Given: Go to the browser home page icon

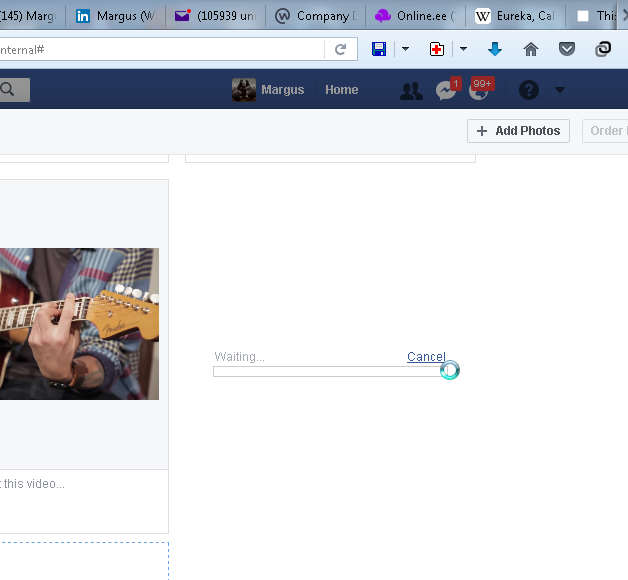Looking at the screenshot, I should coord(531,49).
